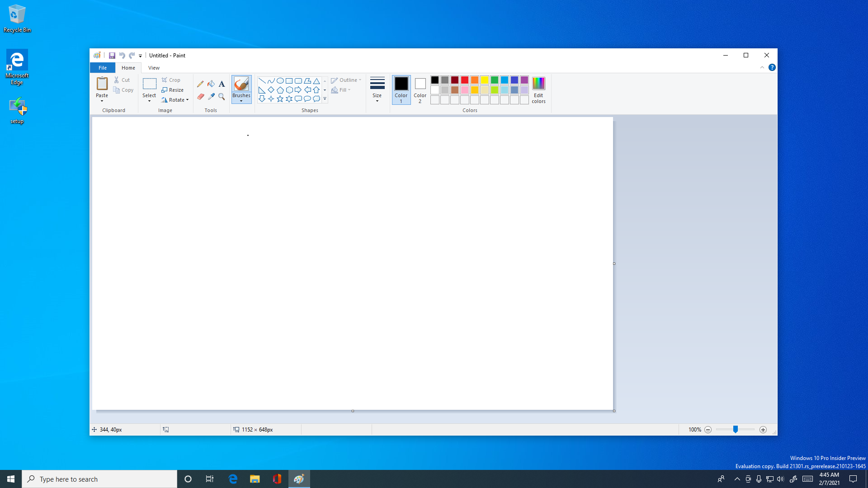Pick the five-point star shape
Image resolution: width=868 pixels, height=488 pixels.
tap(280, 99)
